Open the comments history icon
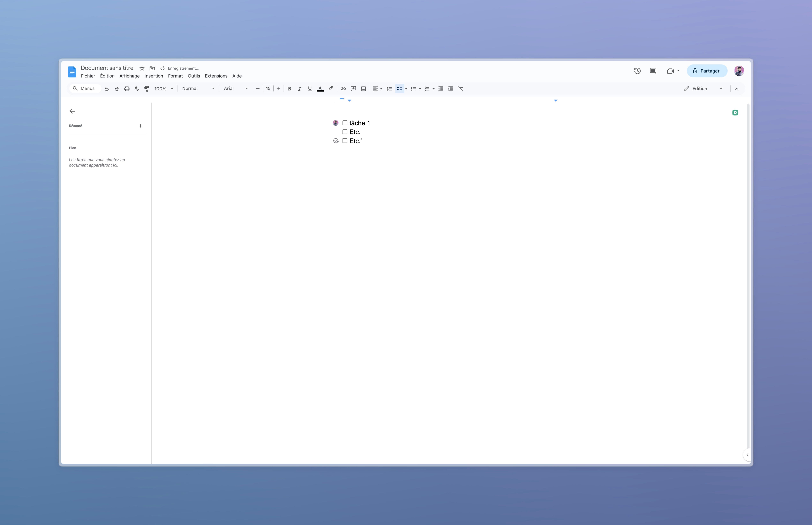 [x=653, y=71]
